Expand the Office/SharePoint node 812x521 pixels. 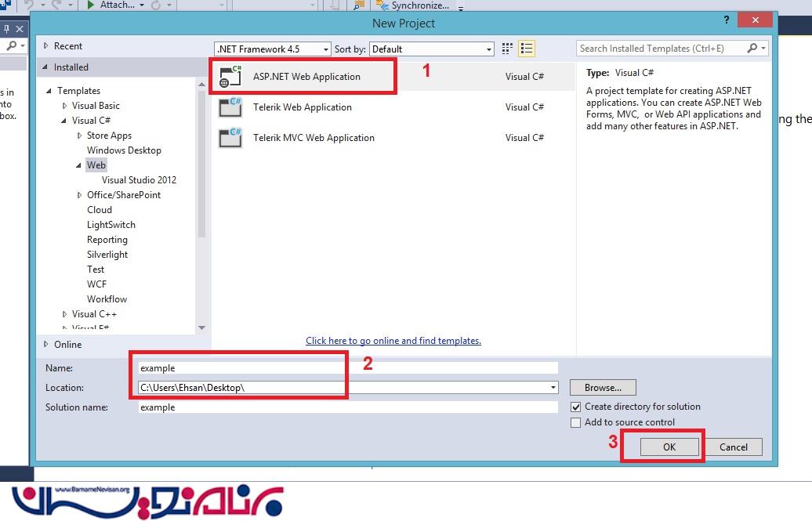(79, 195)
